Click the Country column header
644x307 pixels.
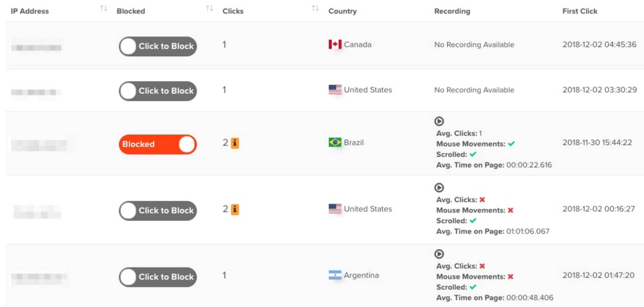(342, 11)
